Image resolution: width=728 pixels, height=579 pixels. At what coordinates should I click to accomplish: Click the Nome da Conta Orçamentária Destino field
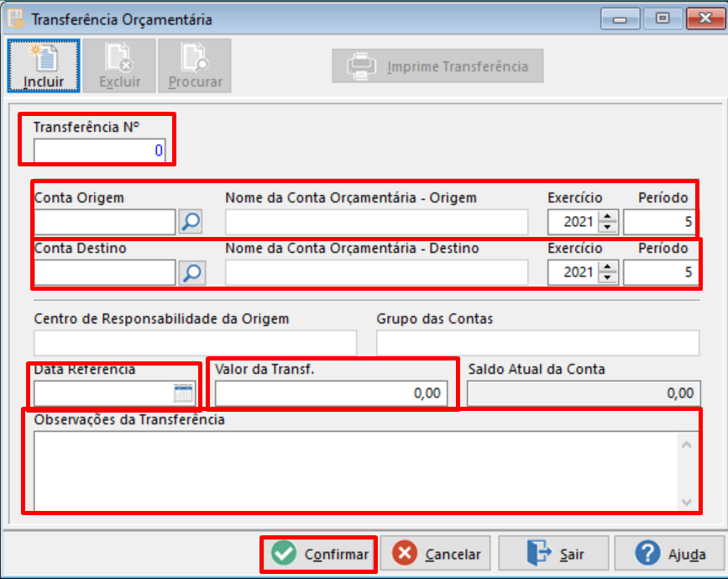pyautogui.click(x=376, y=272)
